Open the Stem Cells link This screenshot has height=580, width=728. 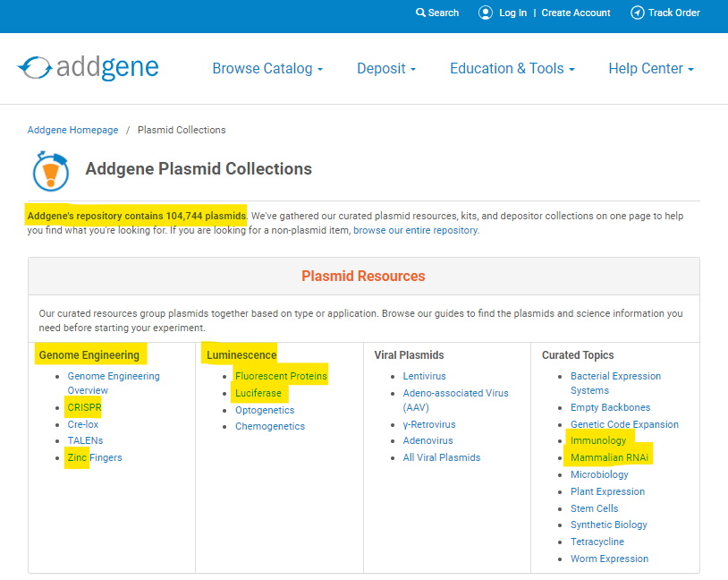594,508
